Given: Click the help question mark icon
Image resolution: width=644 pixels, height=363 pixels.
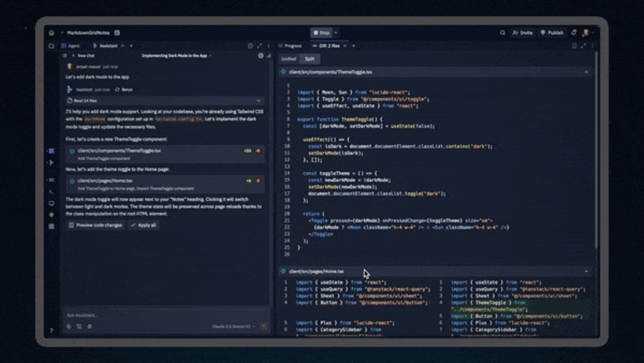Looking at the screenshot, I should [51, 330].
